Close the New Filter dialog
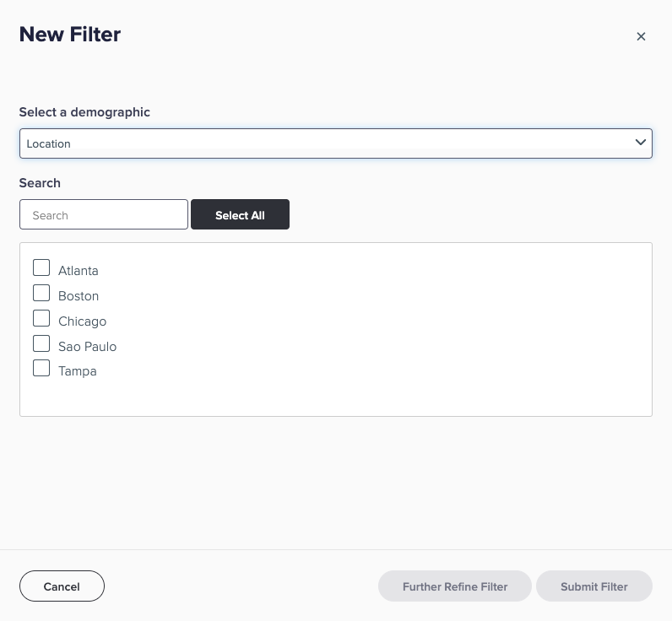 point(641,36)
